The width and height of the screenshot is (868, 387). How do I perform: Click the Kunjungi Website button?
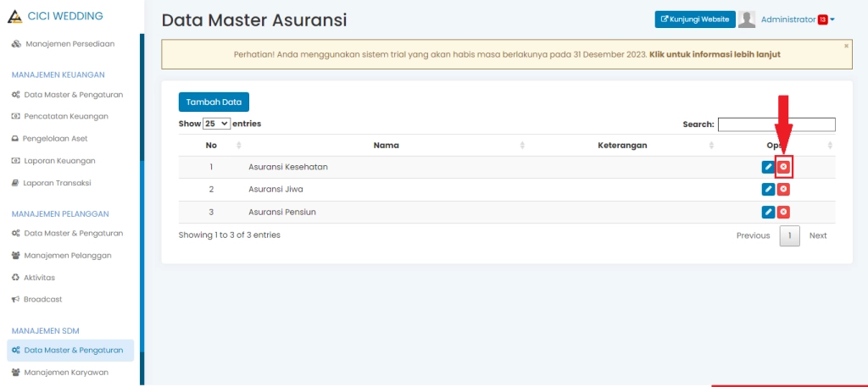coord(695,19)
